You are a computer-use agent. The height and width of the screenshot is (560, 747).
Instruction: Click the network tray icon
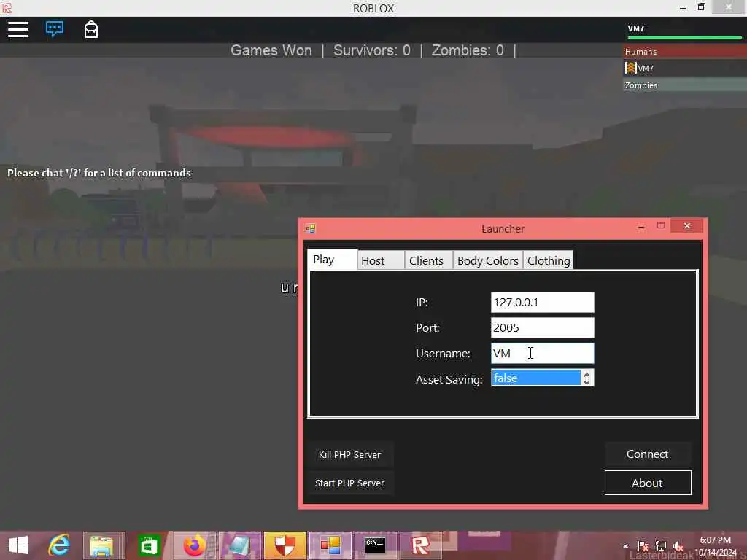[x=660, y=546]
